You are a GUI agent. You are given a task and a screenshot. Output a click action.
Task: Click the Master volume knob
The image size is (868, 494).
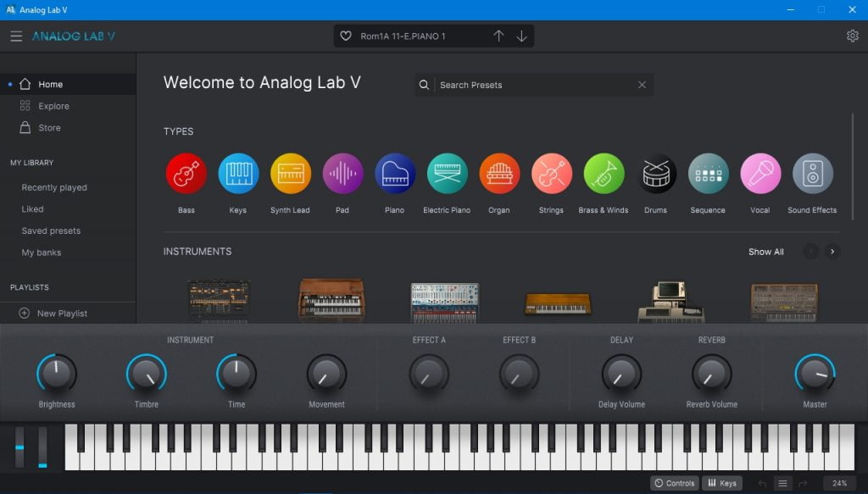(x=815, y=374)
